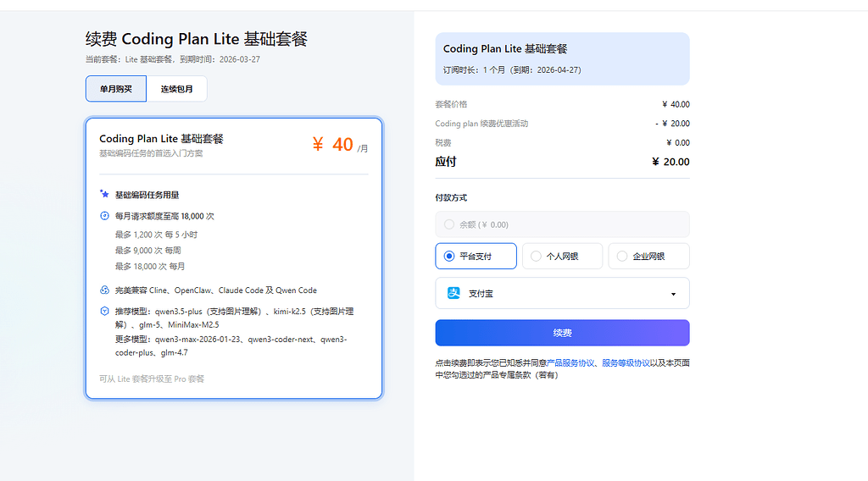Switch to the 单月购买 tab
Screen dimensions: 868x481
pos(115,88)
